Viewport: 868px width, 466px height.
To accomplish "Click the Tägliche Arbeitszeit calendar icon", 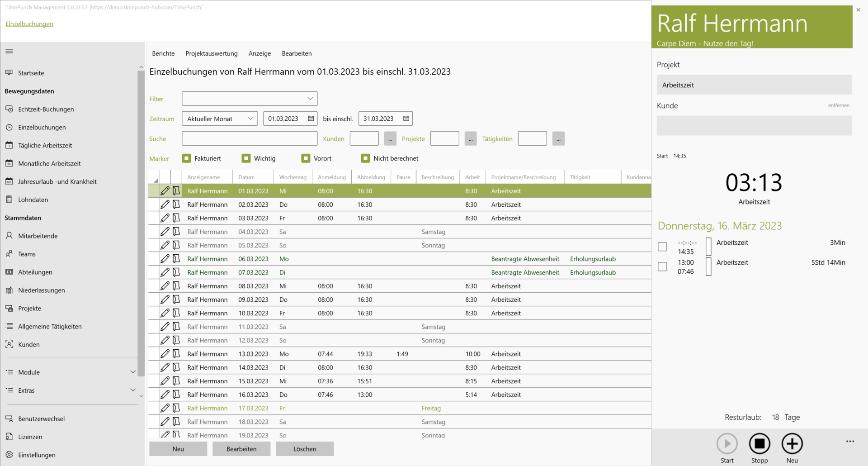I will click(x=9, y=145).
